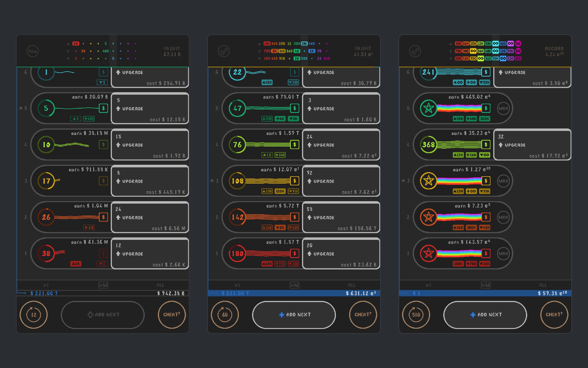Click Upgrade costing $445.19 K in left panel
This screenshot has width=588, height=368.
pos(150,181)
